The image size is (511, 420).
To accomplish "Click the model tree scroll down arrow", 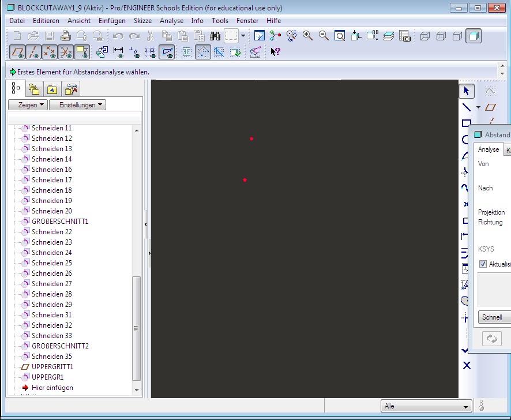I will tap(137, 390).
